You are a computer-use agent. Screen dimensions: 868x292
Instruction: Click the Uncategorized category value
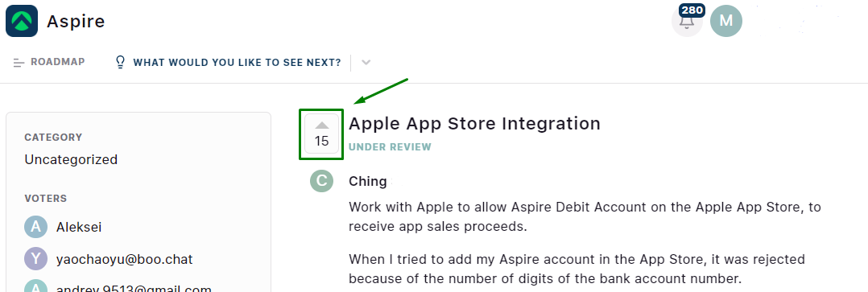coord(71,160)
